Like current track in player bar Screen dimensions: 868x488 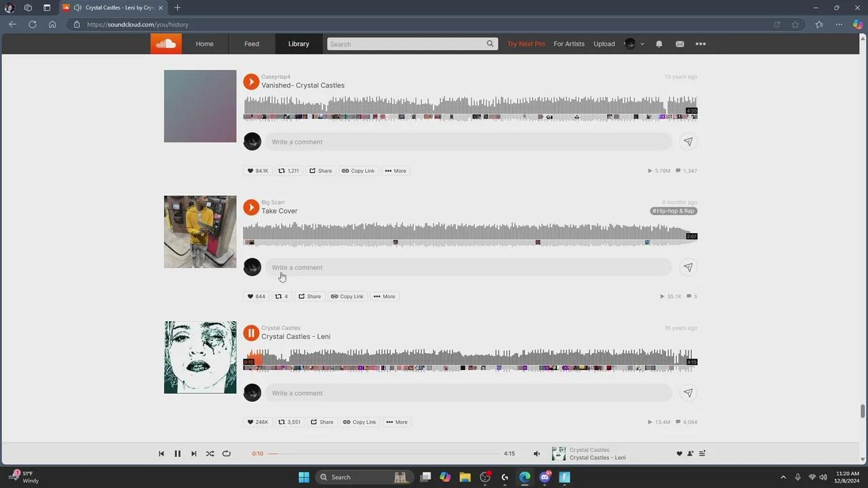[x=679, y=453]
